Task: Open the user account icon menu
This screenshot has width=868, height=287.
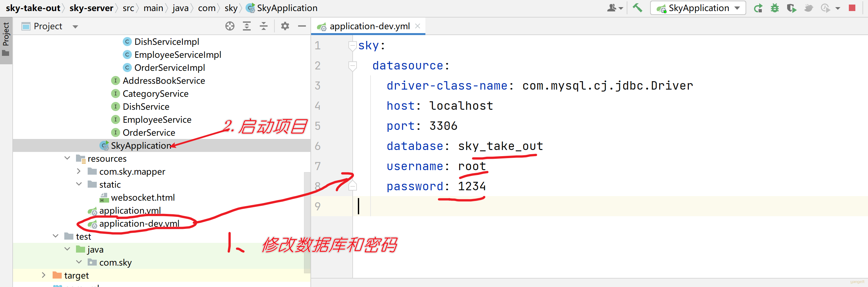Action: [x=611, y=8]
